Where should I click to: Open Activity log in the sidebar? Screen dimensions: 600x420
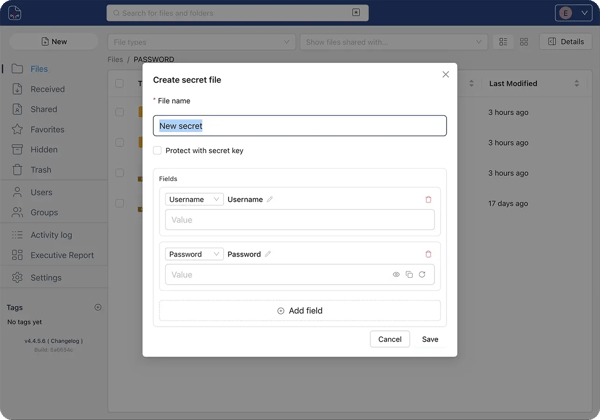50,235
